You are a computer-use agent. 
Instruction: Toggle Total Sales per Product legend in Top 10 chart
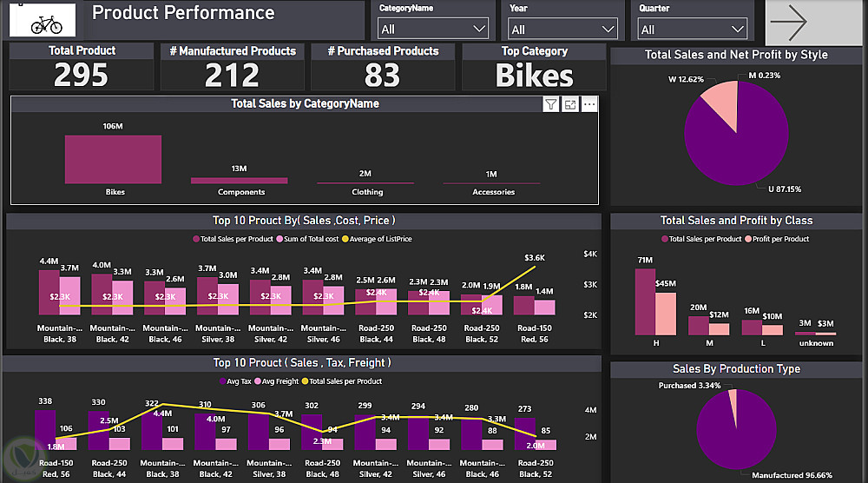click(233, 239)
